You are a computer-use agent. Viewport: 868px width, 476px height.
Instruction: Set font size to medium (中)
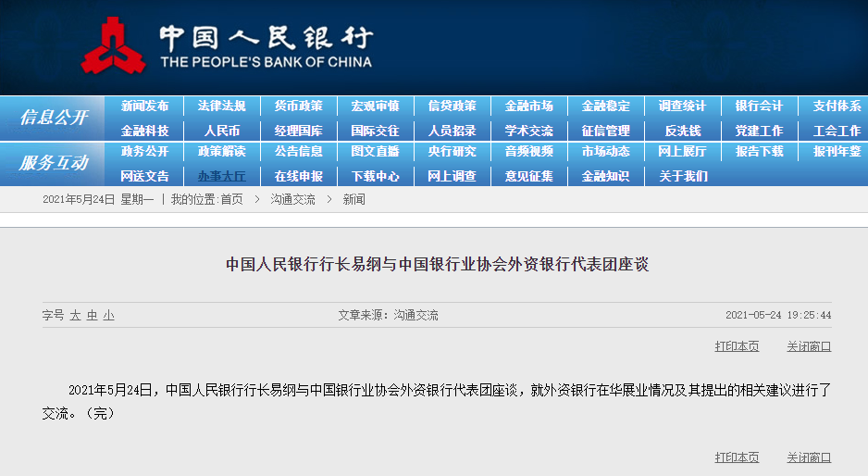click(92, 315)
